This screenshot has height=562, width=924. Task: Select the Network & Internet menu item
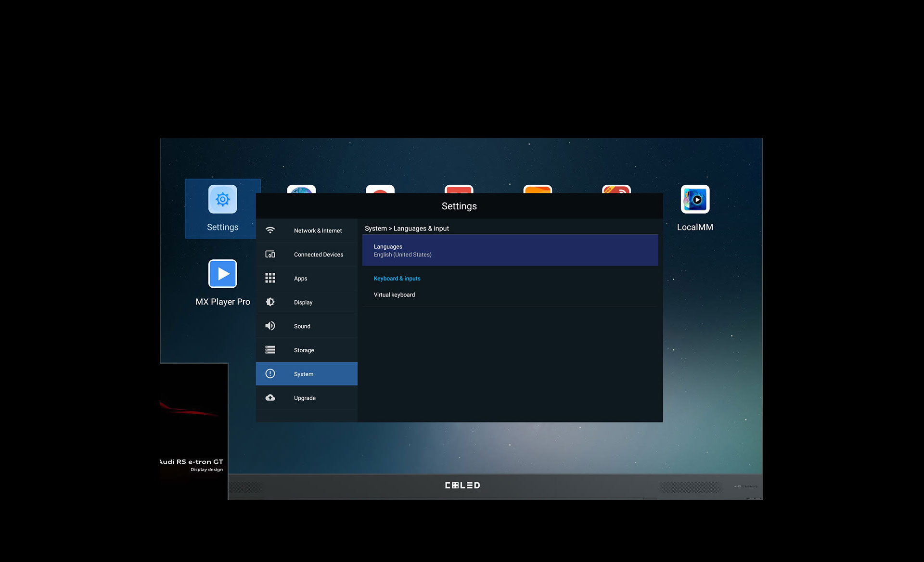point(318,231)
